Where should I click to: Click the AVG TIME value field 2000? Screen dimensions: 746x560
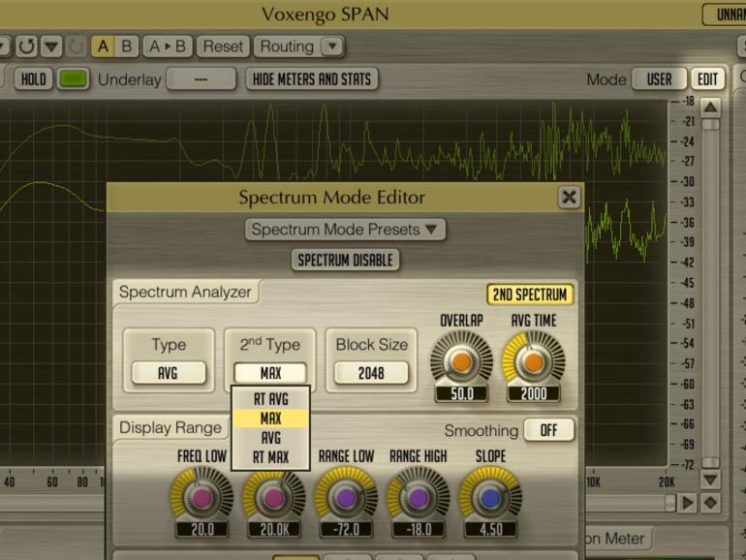pos(533,394)
